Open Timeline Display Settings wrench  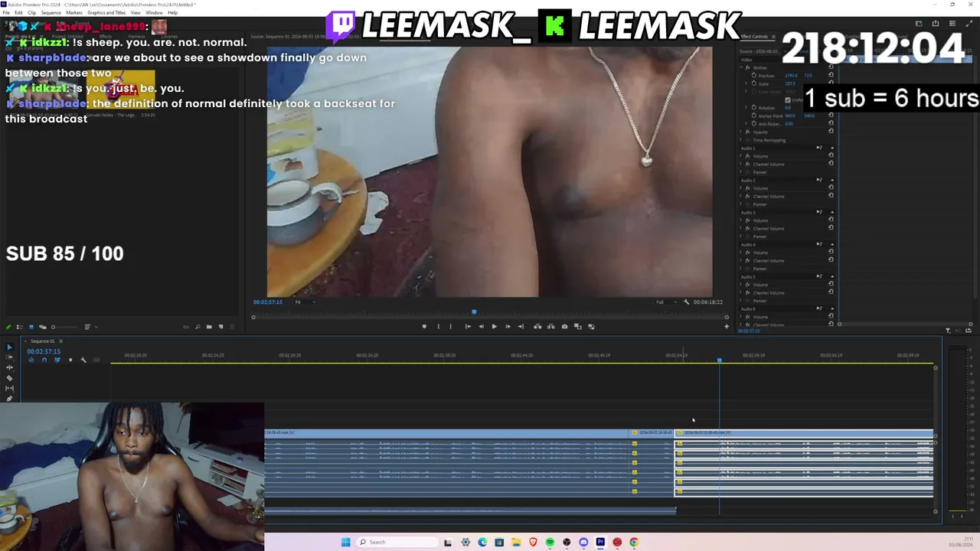click(x=83, y=360)
